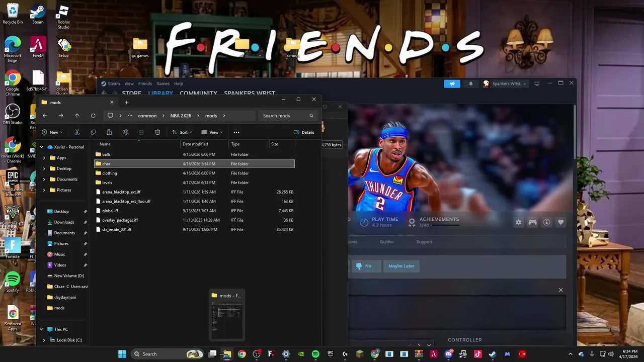Click the Copy icon in Explorer toolbar

click(x=93, y=132)
